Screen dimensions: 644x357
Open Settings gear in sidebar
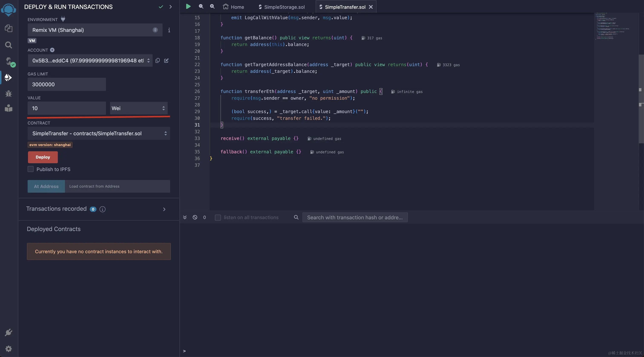[x=9, y=348]
